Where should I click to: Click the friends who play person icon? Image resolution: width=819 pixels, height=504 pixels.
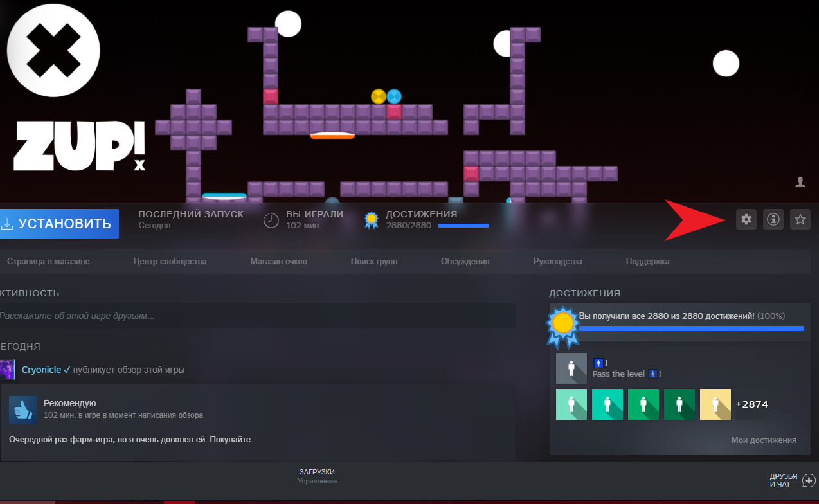pyautogui.click(x=800, y=183)
